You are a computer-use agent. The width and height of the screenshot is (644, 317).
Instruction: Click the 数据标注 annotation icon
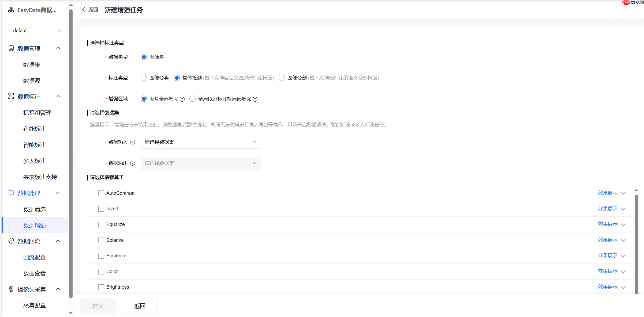point(11,96)
